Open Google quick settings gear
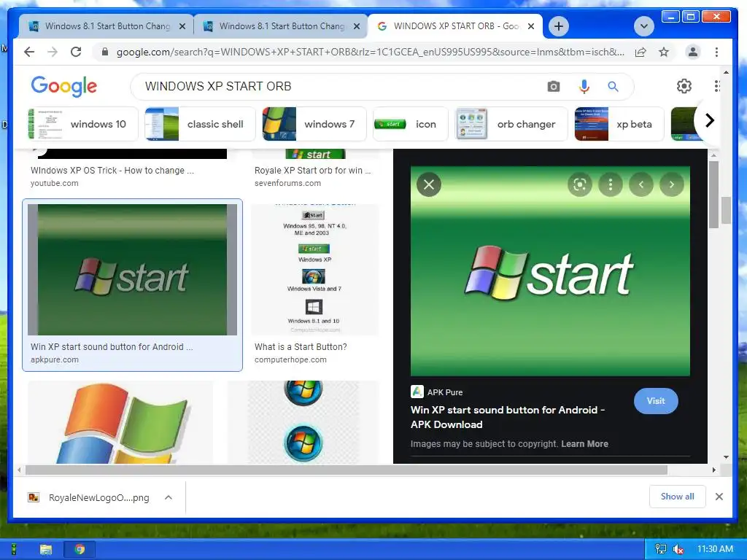The height and width of the screenshot is (560, 747). coord(684,86)
